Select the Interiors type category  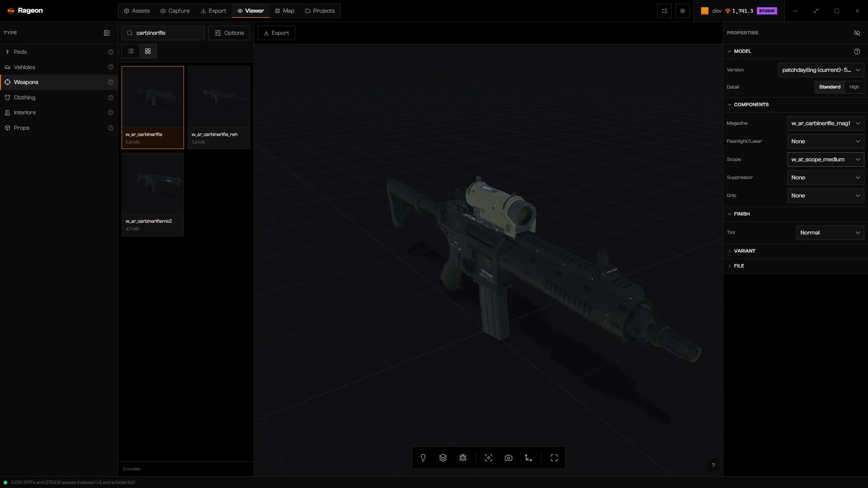[x=59, y=113]
